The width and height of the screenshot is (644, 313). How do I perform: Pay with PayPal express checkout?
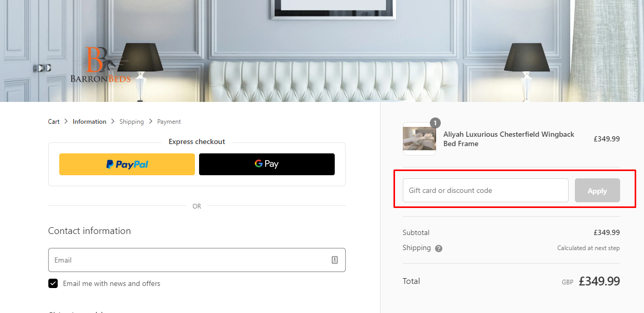pos(127,164)
